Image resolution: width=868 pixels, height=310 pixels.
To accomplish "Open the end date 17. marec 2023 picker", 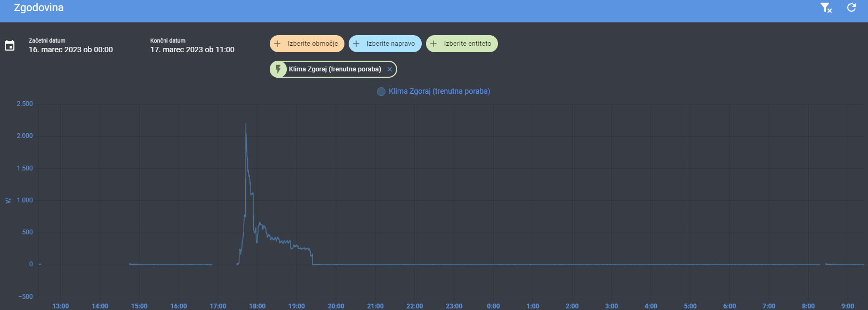I will [191, 50].
